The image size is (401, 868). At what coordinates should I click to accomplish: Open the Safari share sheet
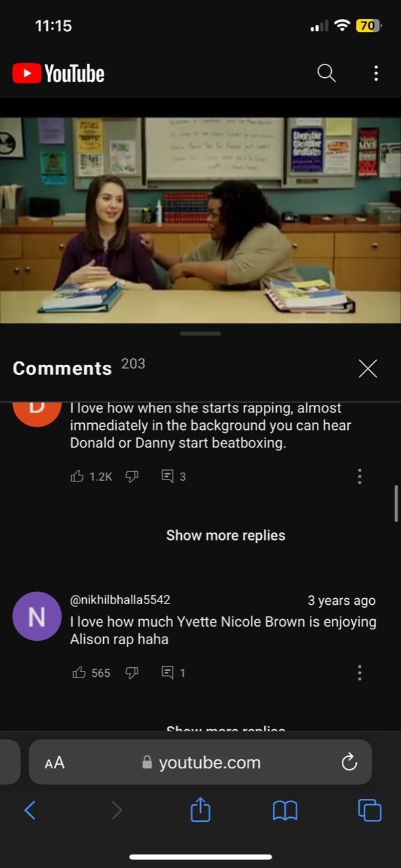point(200,810)
